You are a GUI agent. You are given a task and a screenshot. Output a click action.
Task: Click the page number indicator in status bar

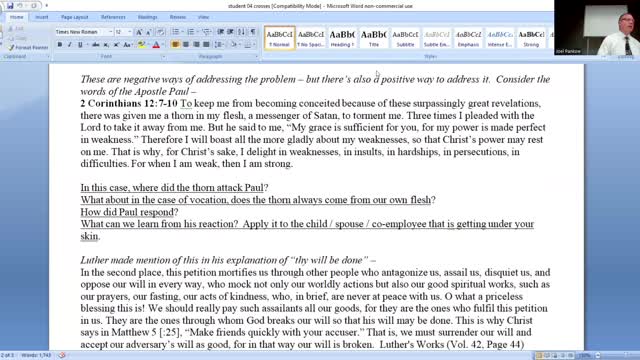(7, 356)
